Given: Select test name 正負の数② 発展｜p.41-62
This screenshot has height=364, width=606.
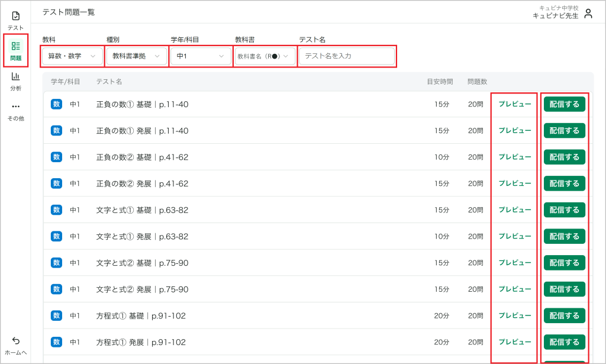Looking at the screenshot, I should pos(142,183).
